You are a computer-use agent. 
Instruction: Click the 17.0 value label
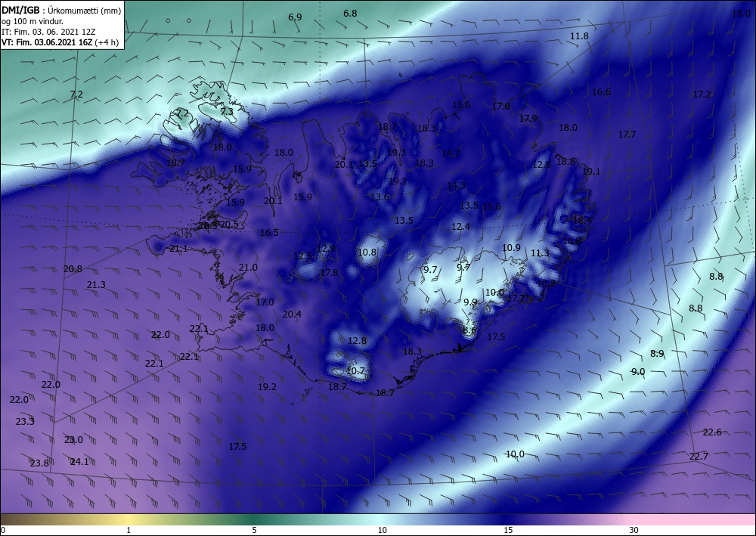point(264,302)
